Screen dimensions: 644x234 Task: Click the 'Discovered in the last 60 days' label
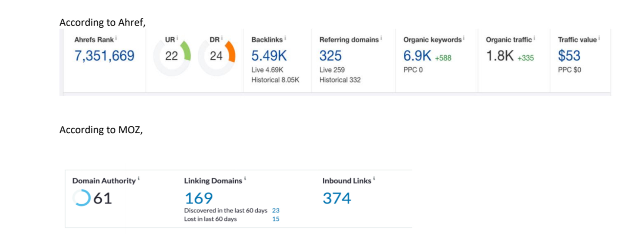click(x=226, y=210)
